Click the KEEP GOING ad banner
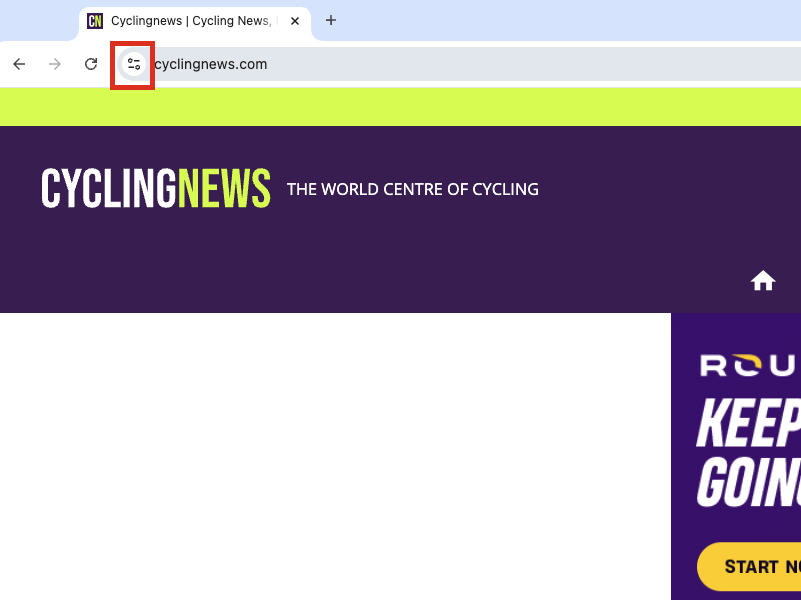The image size is (801, 600). [x=736, y=456]
